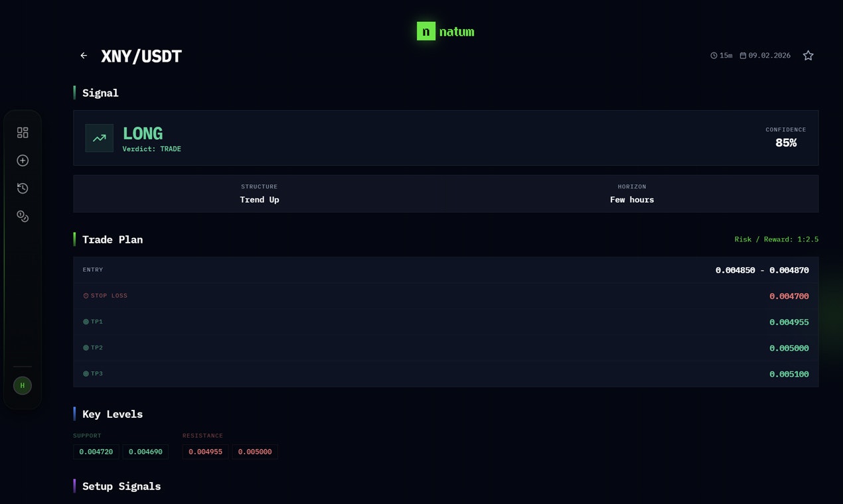
Task: Click the trend chart icon on LONG signal
Action: tap(99, 138)
